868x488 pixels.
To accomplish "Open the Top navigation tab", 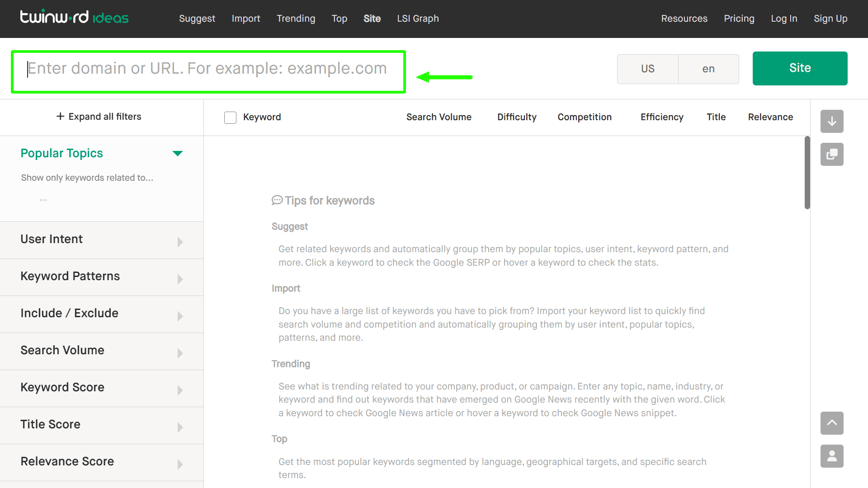I will [340, 19].
